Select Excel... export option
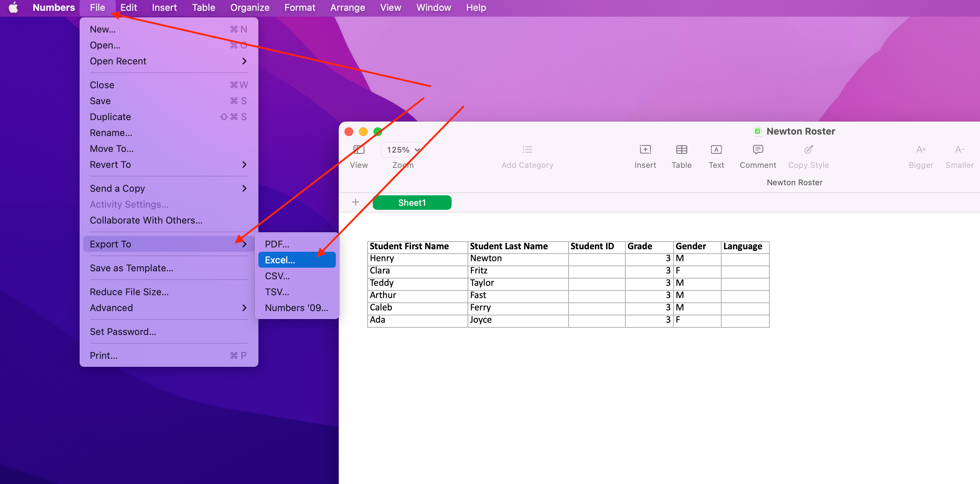The image size is (980, 484). coord(297,260)
